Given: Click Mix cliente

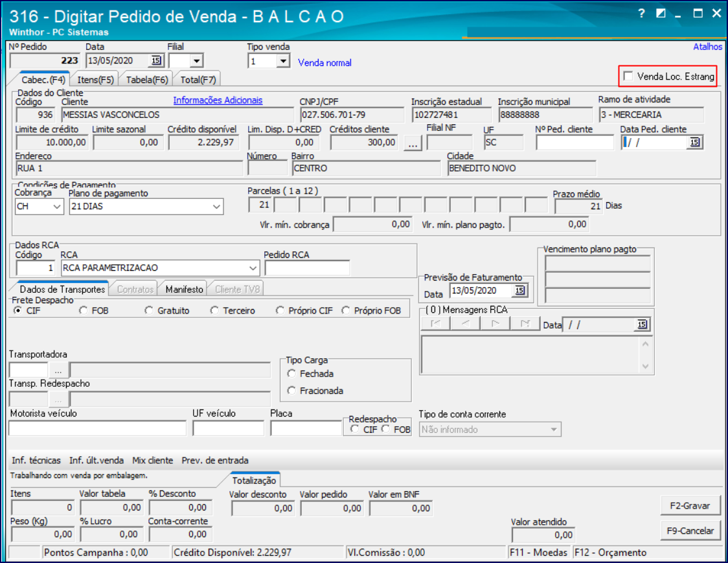Looking at the screenshot, I should (x=153, y=461).
